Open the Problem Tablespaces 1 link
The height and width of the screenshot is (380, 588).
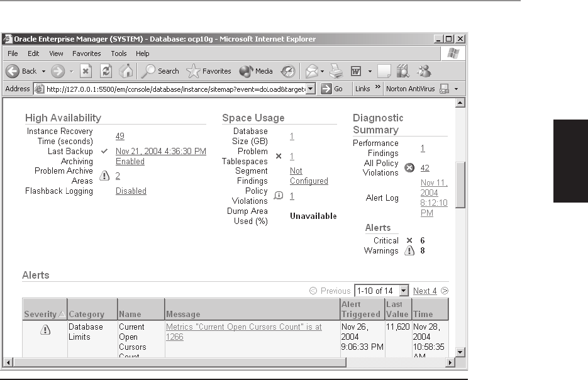tap(292, 156)
